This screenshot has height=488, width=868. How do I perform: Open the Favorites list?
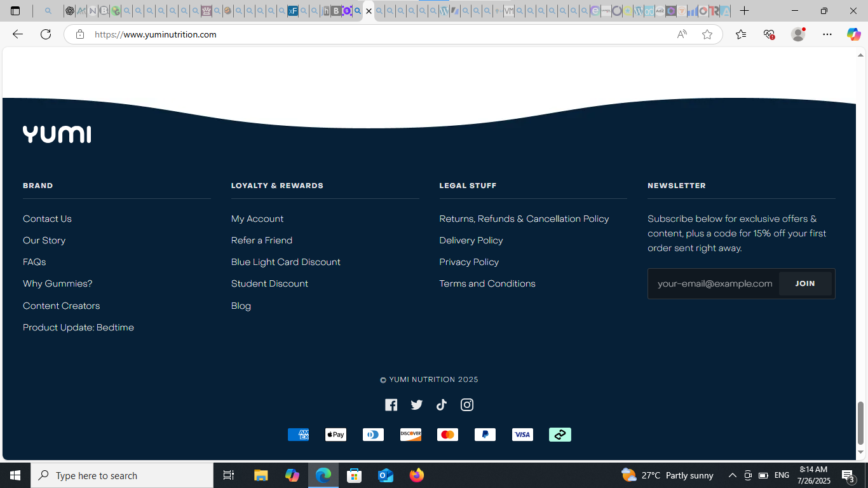point(741,34)
